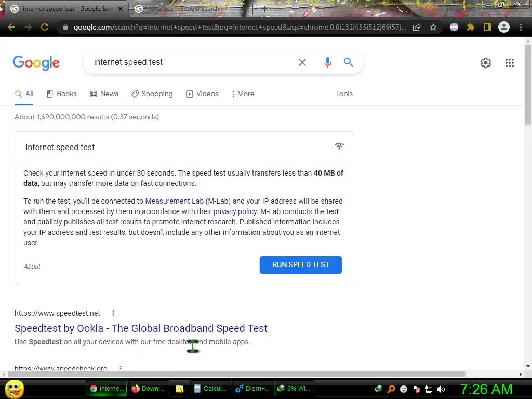This screenshot has height=399, width=532.
Task: Click the vertical scrollbar thumb
Action: point(528,85)
